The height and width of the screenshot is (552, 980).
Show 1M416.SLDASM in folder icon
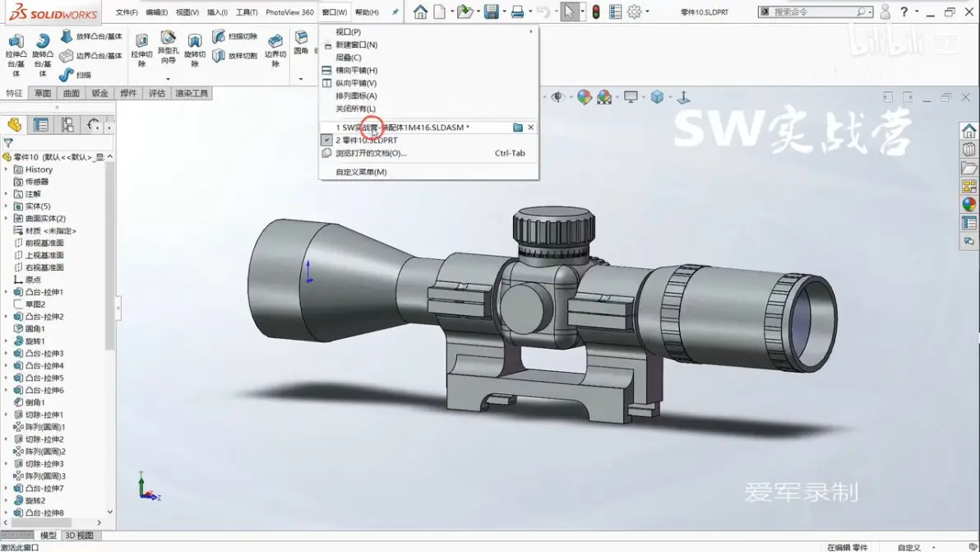click(518, 127)
